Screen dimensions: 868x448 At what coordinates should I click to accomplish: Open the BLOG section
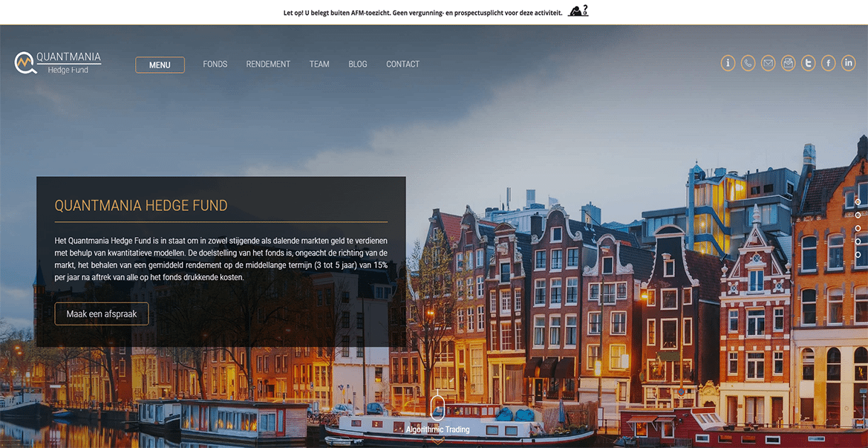358,64
